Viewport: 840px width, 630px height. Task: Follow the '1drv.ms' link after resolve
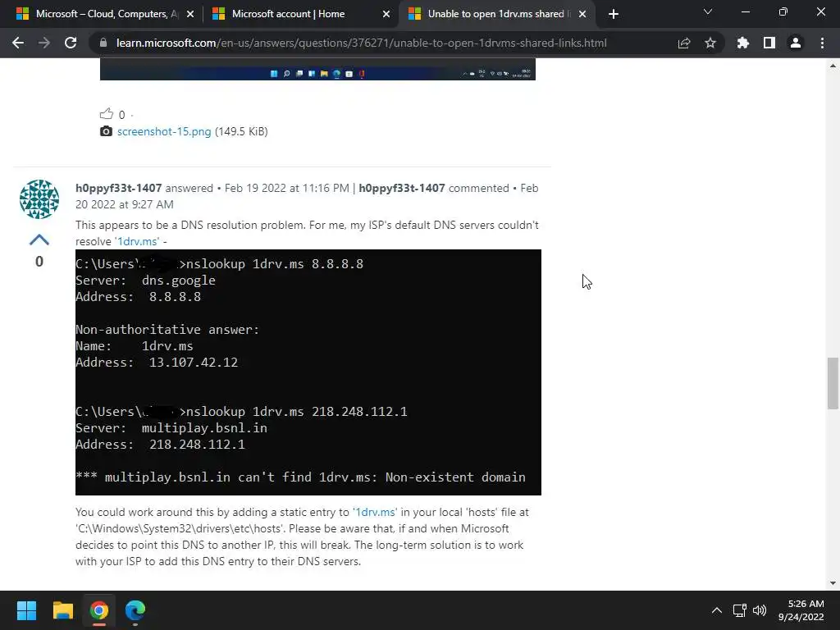pyautogui.click(x=137, y=242)
